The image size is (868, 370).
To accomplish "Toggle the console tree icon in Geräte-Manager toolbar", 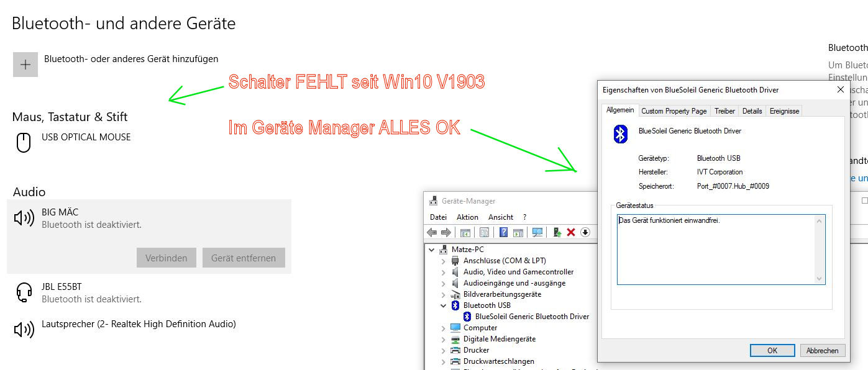I will (x=465, y=232).
